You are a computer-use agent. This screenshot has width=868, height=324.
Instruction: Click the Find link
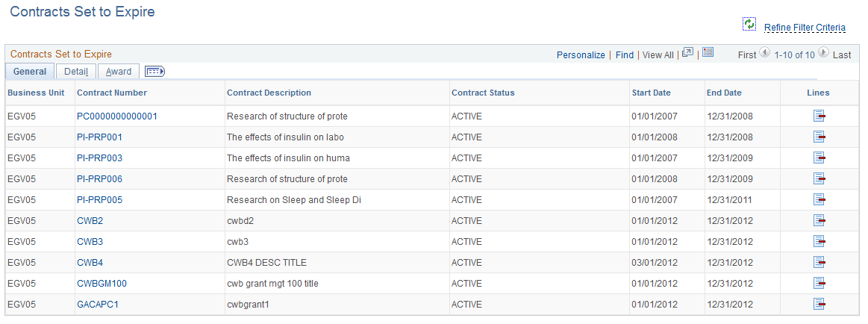[625, 54]
